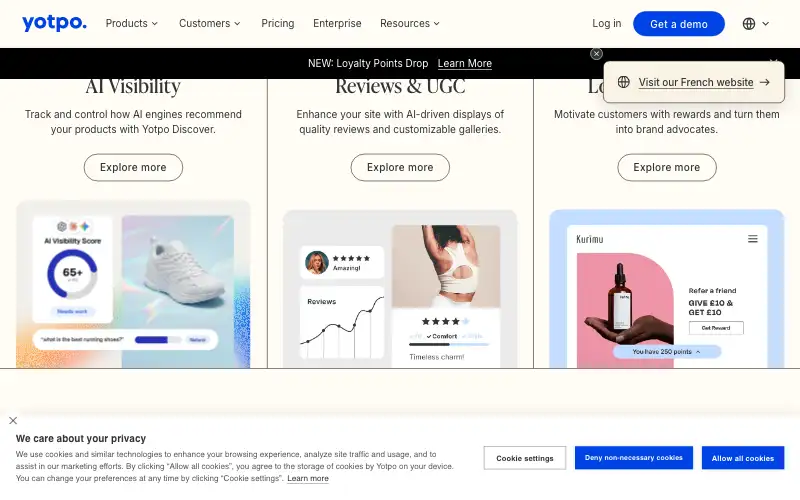This screenshot has width=800, height=500.
Task: Click the AI Visibility heading
Action: click(x=133, y=86)
